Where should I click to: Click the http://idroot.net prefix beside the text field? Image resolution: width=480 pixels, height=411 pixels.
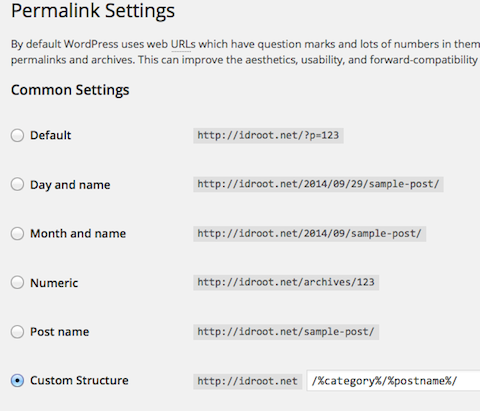coord(248,381)
